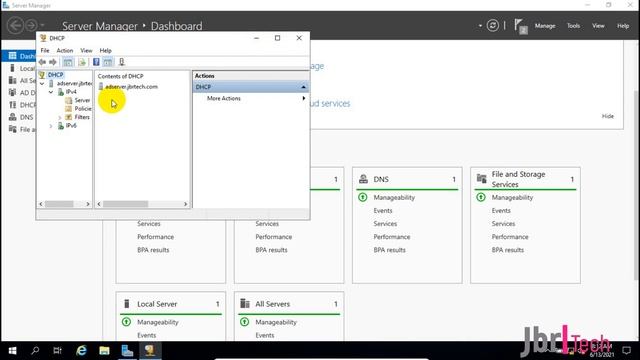This screenshot has height=360, width=640.
Task: Launch Internet Explorer from taskbar
Action: 82,350
